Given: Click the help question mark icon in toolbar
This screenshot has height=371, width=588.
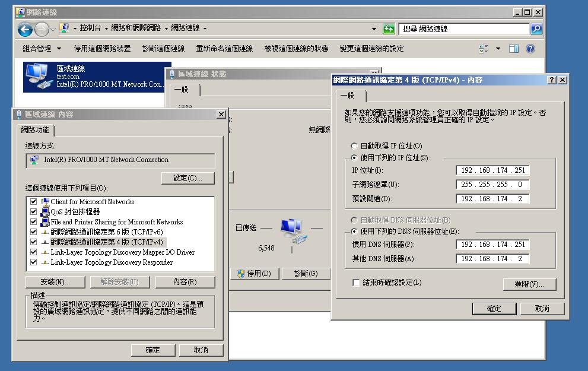Looking at the screenshot, I should click(530, 49).
